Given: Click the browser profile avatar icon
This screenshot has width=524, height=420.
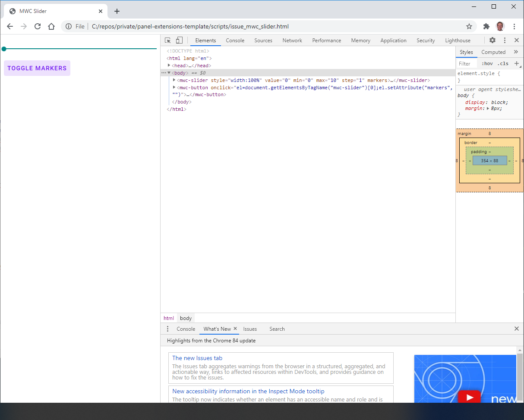Looking at the screenshot, I should pyautogui.click(x=500, y=26).
